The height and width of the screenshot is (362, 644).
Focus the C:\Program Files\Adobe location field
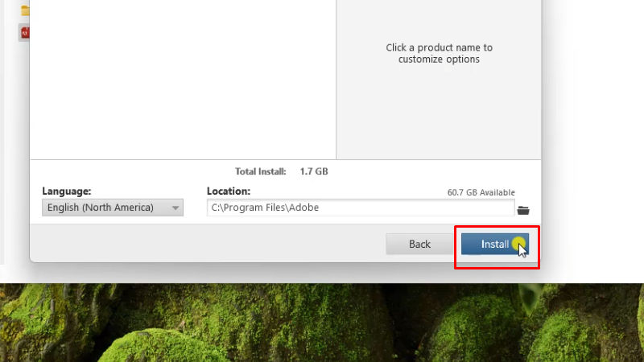coord(361,208)
